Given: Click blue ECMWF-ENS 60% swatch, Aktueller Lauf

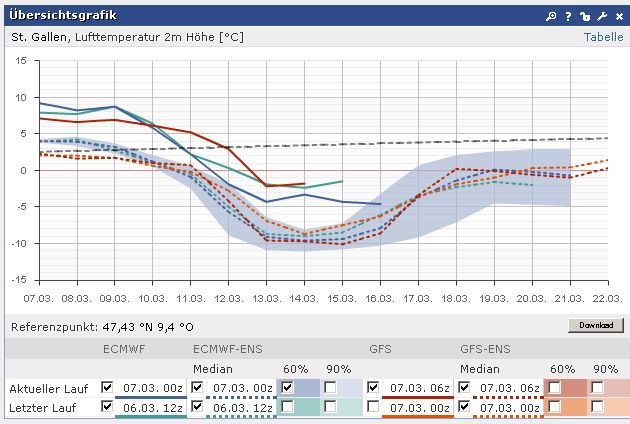Looking at the screenshot, I should pos(308,387).
